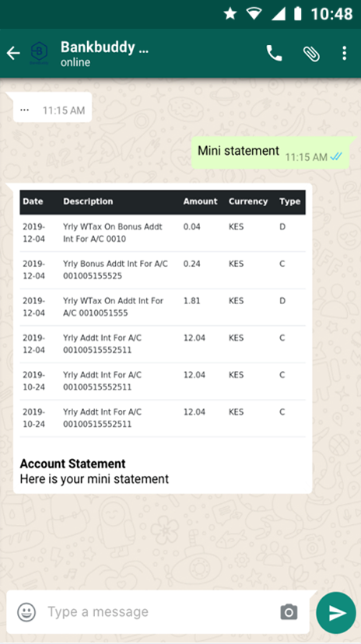Open the Bankbuddy profile picture
Screen dimensions: 361x644
[40, 54]
